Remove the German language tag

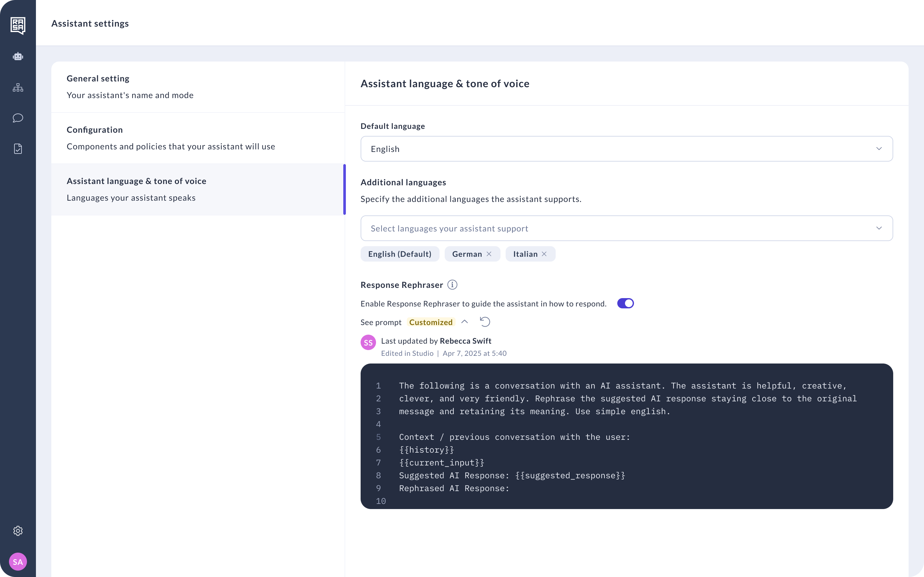[x=489, y=254]
